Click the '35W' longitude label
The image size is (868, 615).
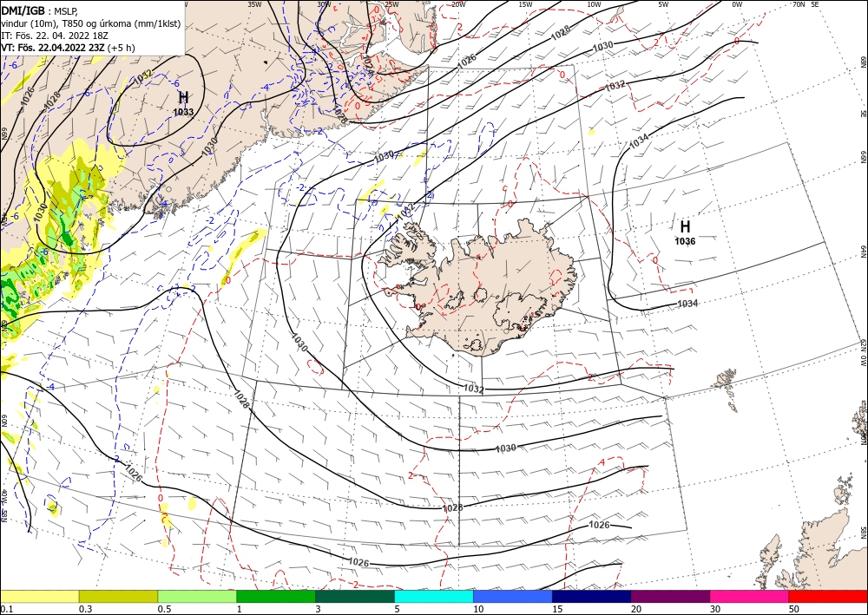(x=254, y=4)
